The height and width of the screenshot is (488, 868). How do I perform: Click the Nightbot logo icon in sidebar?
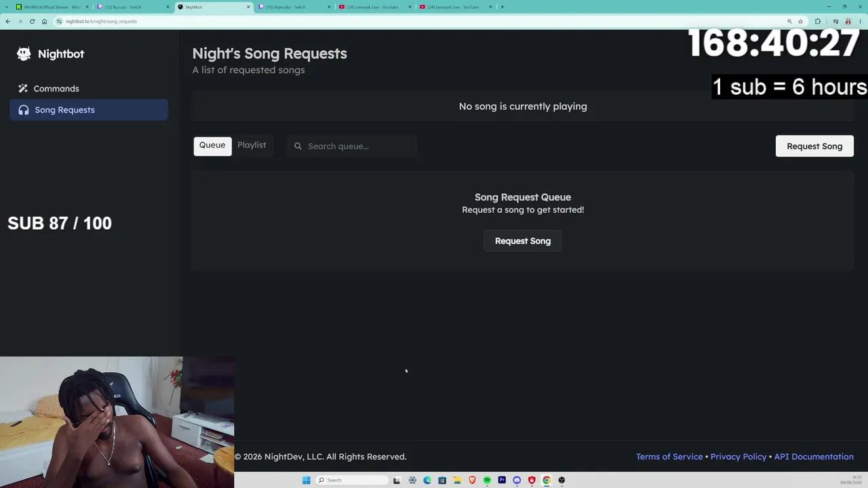coord(24,54)
